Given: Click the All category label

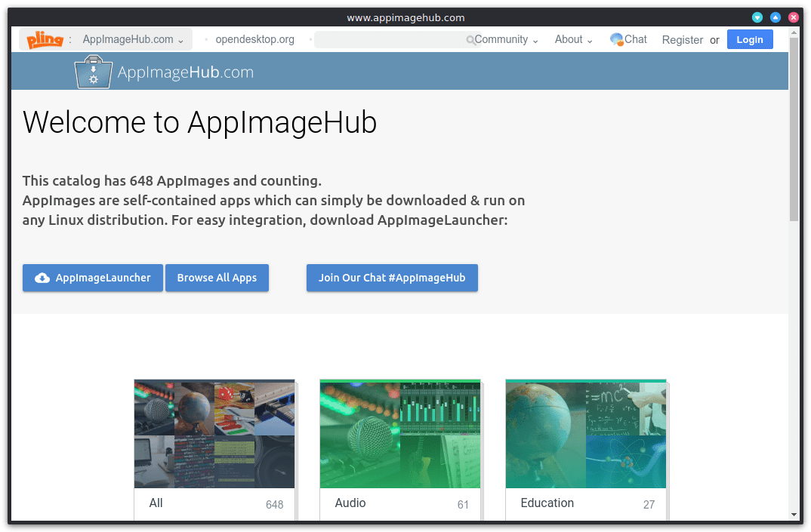Looking at the screenshot, I should pyautogui.click(x=156, y=503).
